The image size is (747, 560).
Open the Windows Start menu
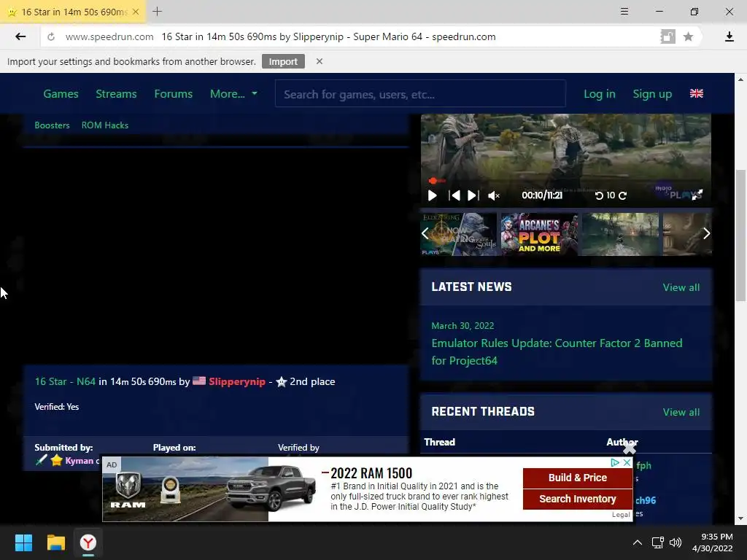coord(23,542)
